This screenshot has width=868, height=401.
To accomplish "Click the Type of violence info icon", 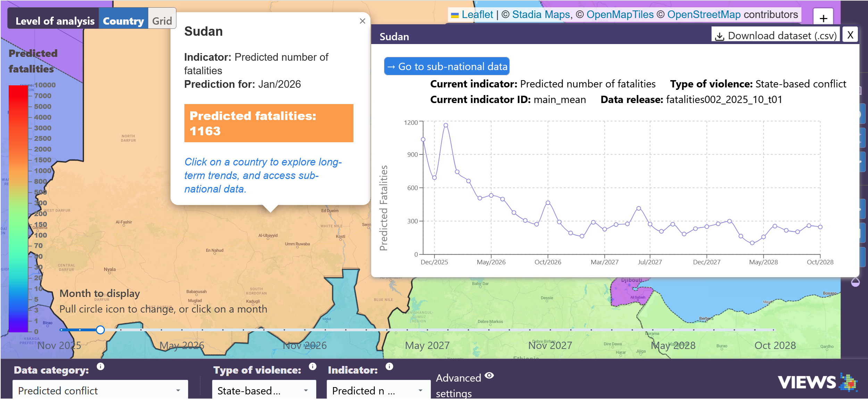I will pyautogui.click(x=312, y=366).
